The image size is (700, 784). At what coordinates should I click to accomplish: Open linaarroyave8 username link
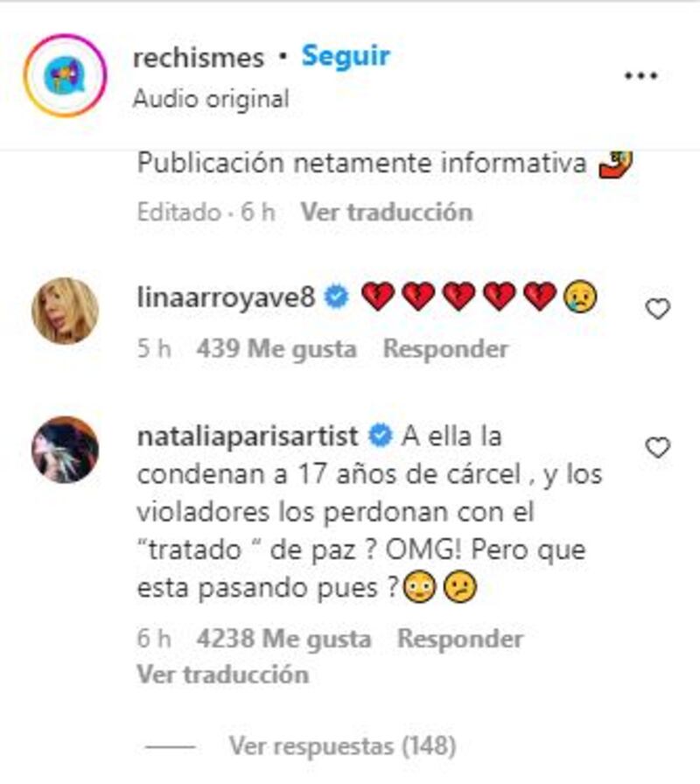[x=226, y=297]
